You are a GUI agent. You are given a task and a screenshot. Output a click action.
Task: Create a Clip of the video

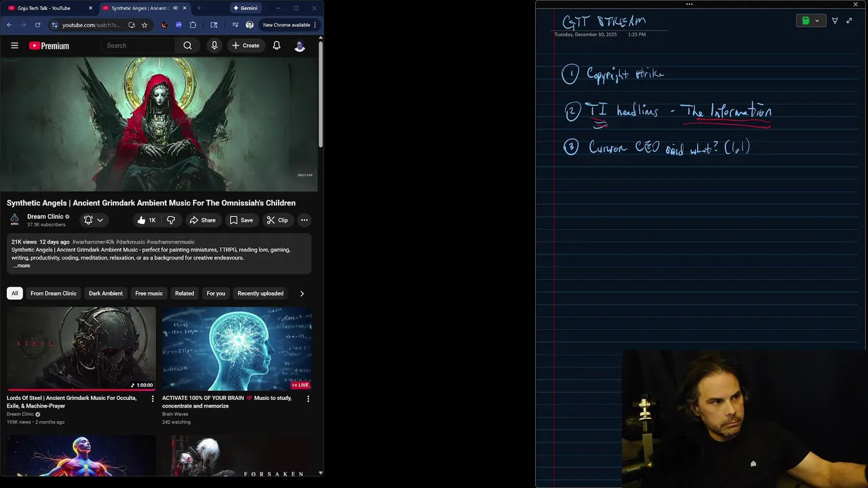coord(277,220)
